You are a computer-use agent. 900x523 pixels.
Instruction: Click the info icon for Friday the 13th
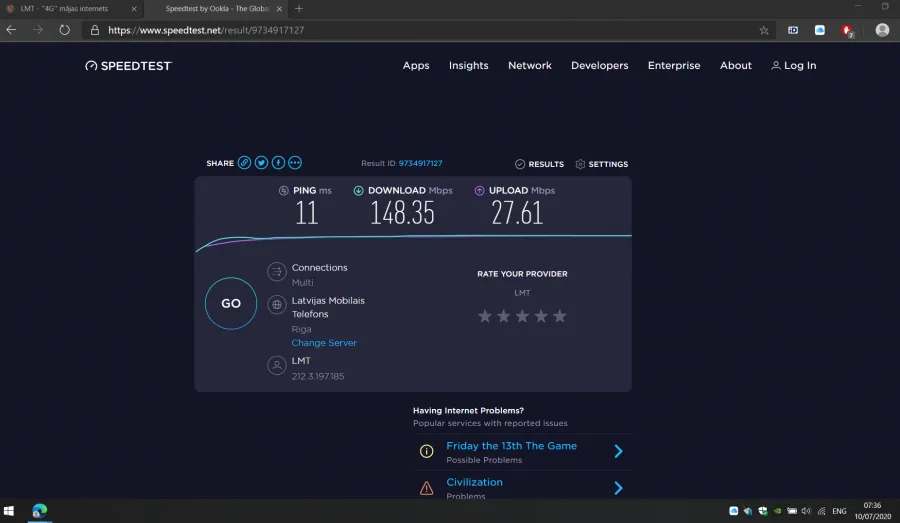(426, 451)
